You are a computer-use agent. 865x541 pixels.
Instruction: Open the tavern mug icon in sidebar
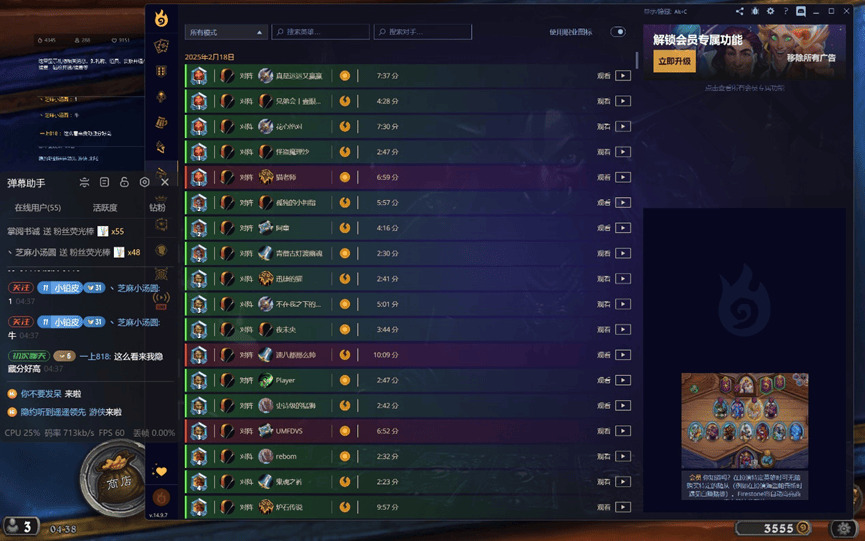[161, 122]
